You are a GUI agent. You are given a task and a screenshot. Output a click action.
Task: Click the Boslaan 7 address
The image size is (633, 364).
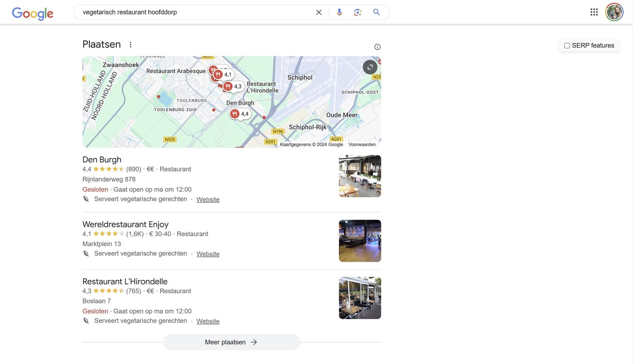click(x=97, y=301)
